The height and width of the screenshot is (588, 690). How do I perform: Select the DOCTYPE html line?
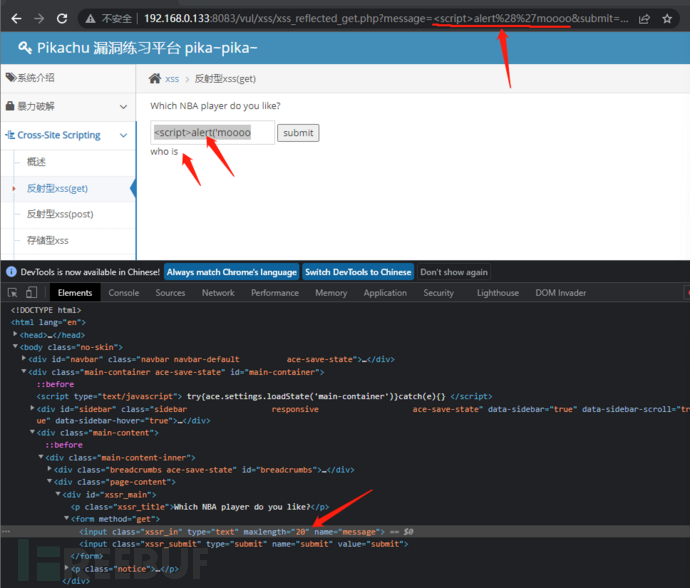(46, 310)
